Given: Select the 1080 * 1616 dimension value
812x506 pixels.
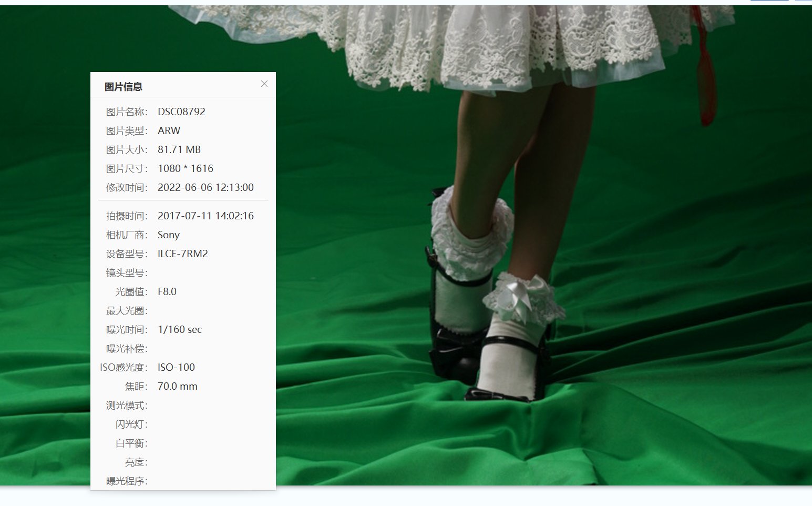Looking at the screenshot, I should tap(186, 168).
